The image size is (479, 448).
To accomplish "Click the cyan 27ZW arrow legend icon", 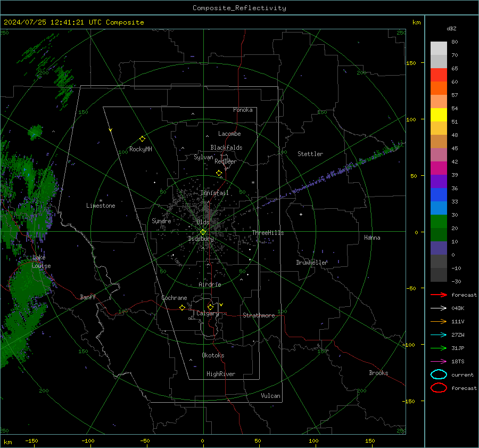I will (439, 335).
